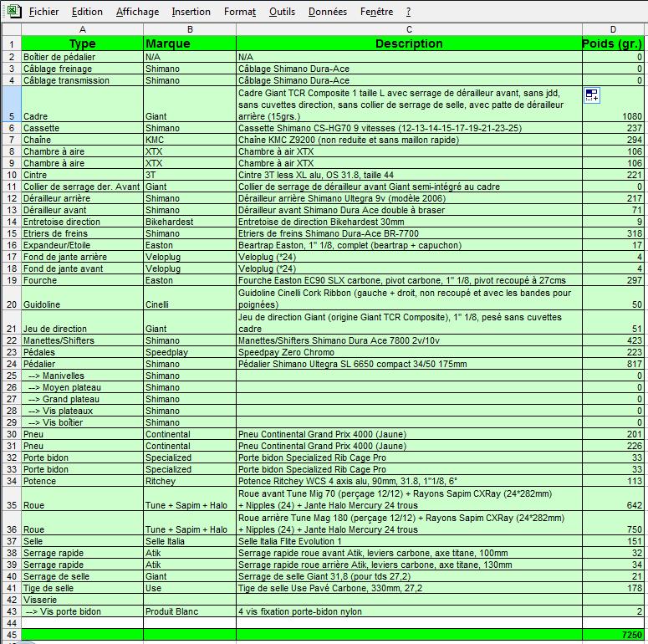Select the Manettes/Shifters cell

click(82, 340)
